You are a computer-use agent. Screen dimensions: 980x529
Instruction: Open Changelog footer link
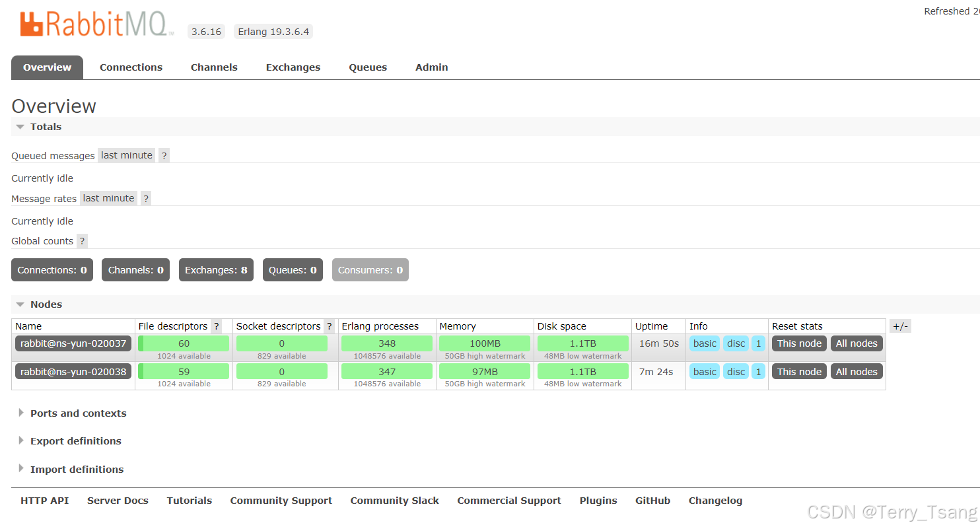pos(715,501)
